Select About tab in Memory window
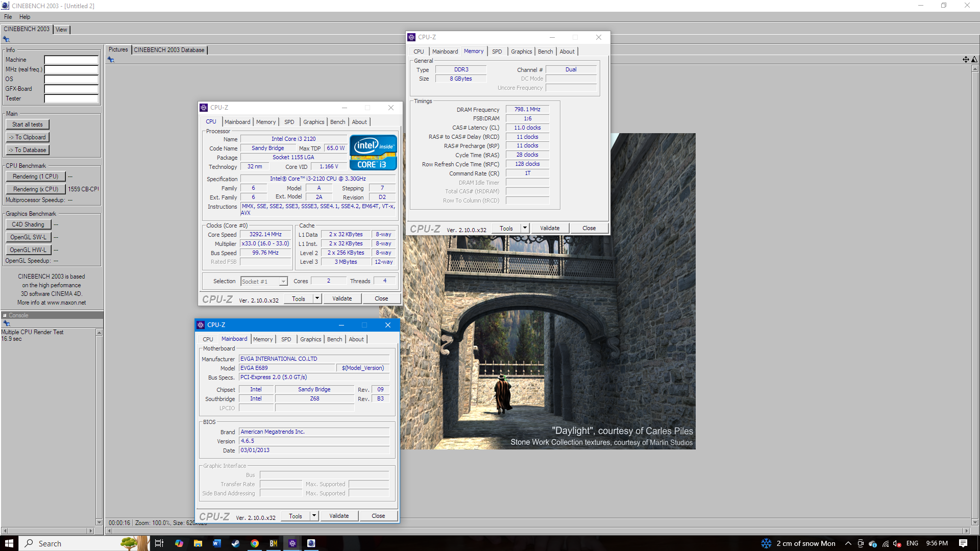This screenshot has width=980, height=551. coord(567,52)
